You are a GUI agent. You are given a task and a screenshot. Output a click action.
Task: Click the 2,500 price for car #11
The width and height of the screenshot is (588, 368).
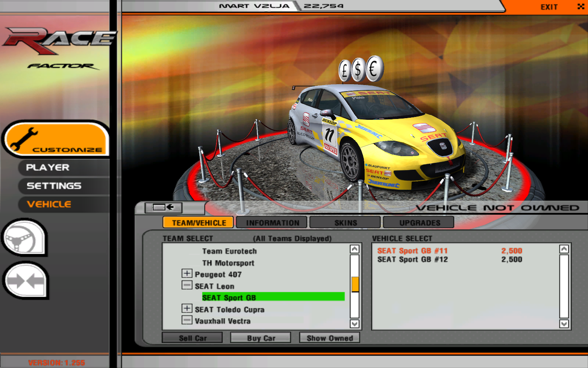pos(512,251)
